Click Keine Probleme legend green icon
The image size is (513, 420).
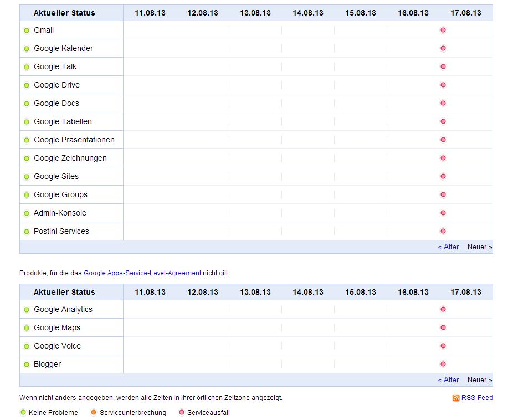tap(23, 413)
